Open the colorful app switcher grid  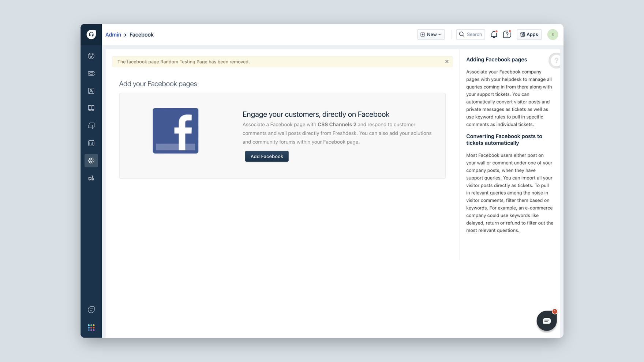pyautogui.click(x=91, y=327)
